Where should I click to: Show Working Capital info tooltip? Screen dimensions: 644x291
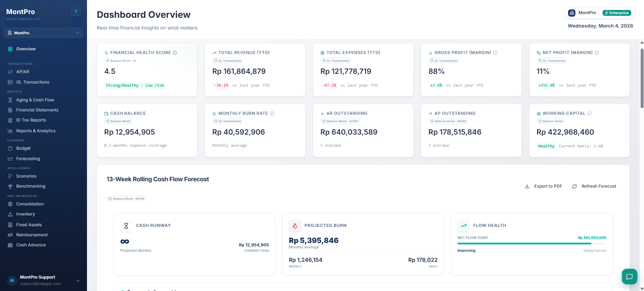pyautogui.click(x=589, y=113)
